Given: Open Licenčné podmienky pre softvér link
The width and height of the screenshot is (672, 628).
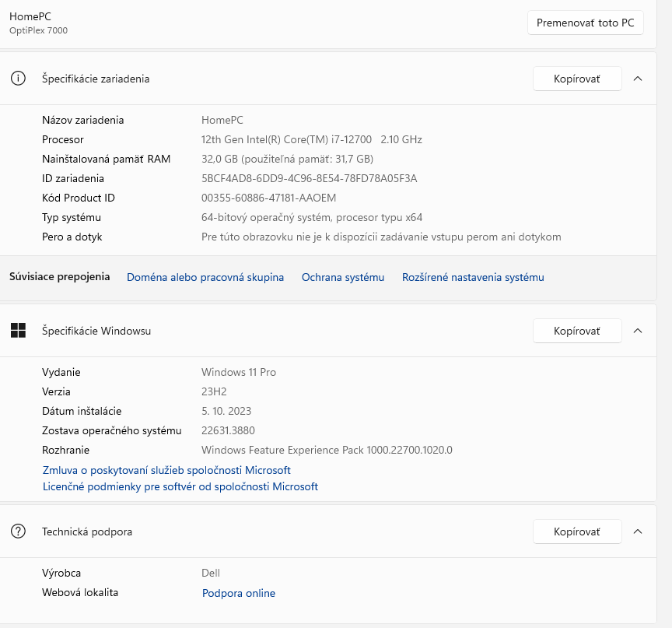Looking at the screenshot, I should coord(180,486).
